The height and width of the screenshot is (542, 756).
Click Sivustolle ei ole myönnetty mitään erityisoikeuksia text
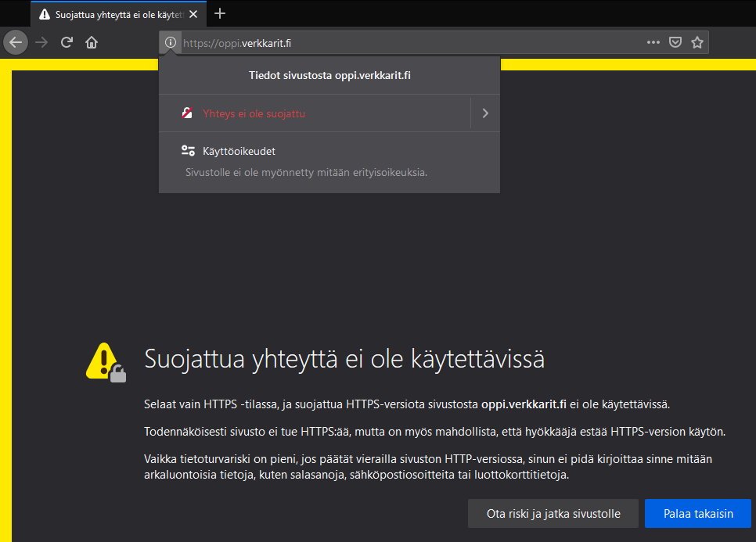(306, 173)
